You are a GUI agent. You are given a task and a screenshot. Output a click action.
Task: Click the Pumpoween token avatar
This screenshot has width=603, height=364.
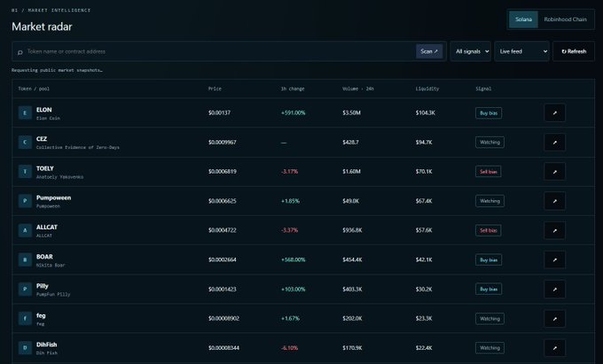[25, 201]
